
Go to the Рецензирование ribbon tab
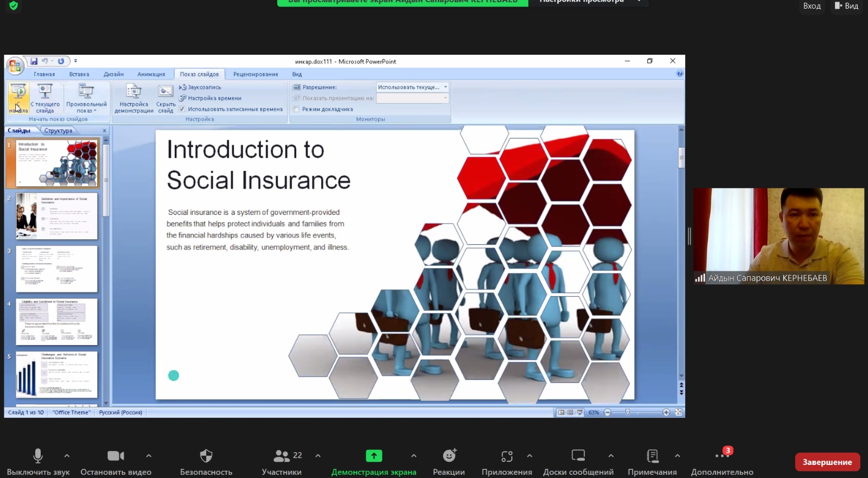[x=256, y=74]
